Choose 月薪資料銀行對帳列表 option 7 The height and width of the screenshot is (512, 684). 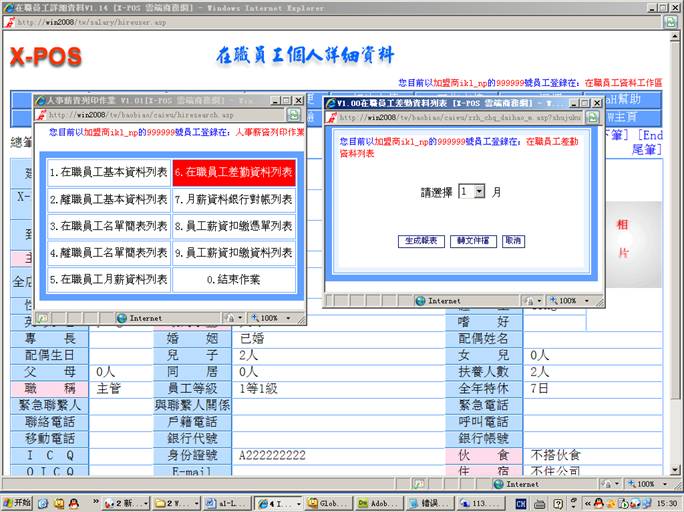234,199
